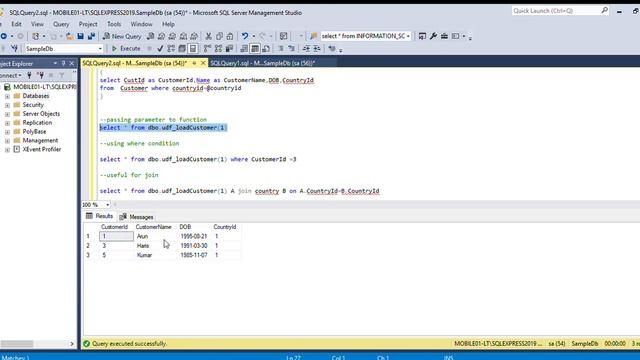Click the New Query button
640x360 pixels.
122,36
